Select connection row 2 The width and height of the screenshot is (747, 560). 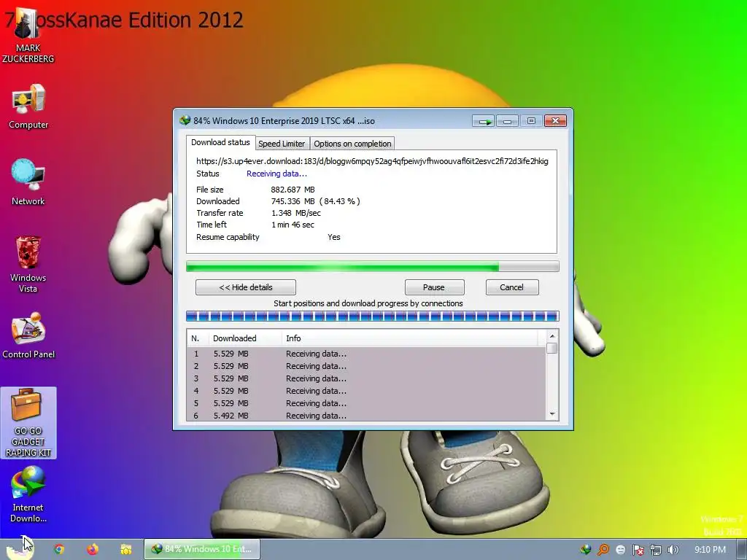click(x=366, y=366)
